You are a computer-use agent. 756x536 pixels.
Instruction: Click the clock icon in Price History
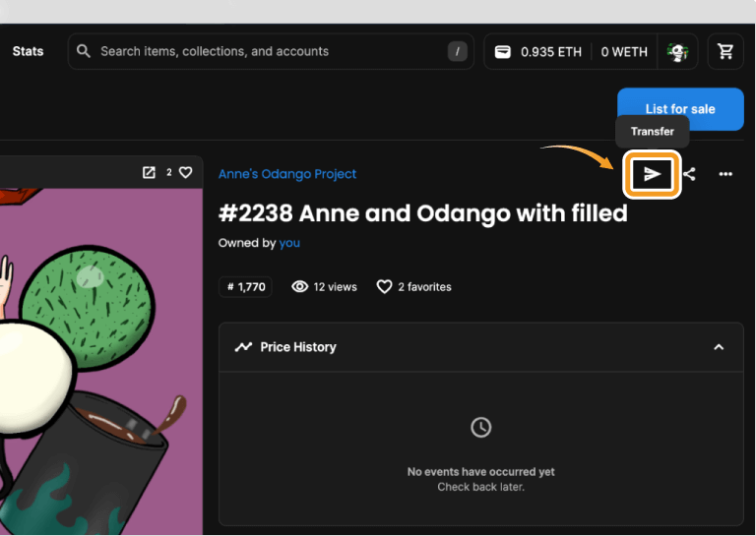point(480,427)
